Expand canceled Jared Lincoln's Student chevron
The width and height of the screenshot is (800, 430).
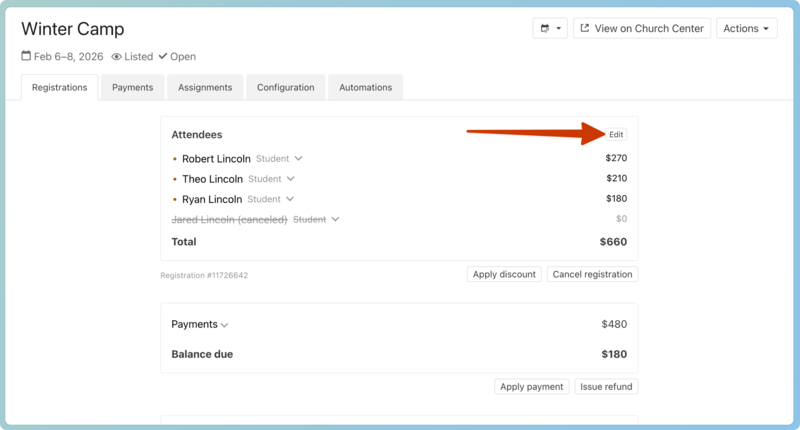pos(335,219)
